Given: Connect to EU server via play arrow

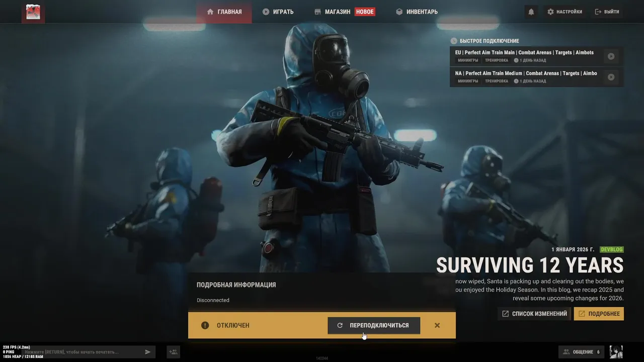Looking at the screenshot, I should point(611,56).
